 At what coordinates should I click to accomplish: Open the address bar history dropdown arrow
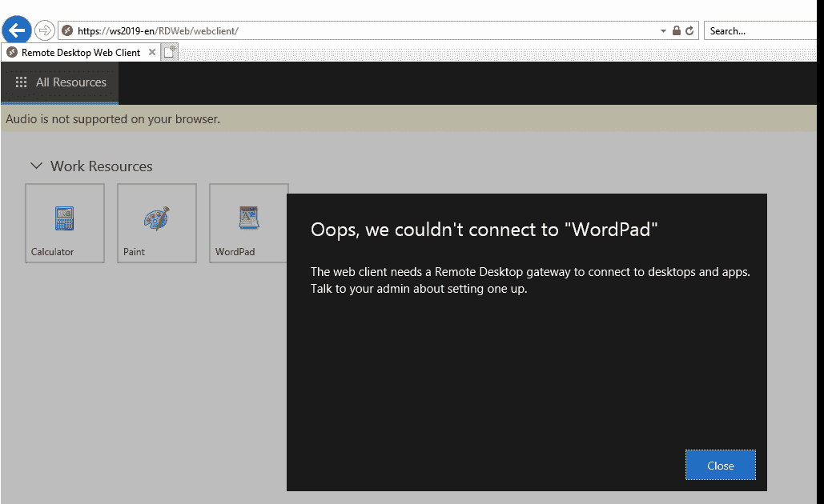coord(663,31)
